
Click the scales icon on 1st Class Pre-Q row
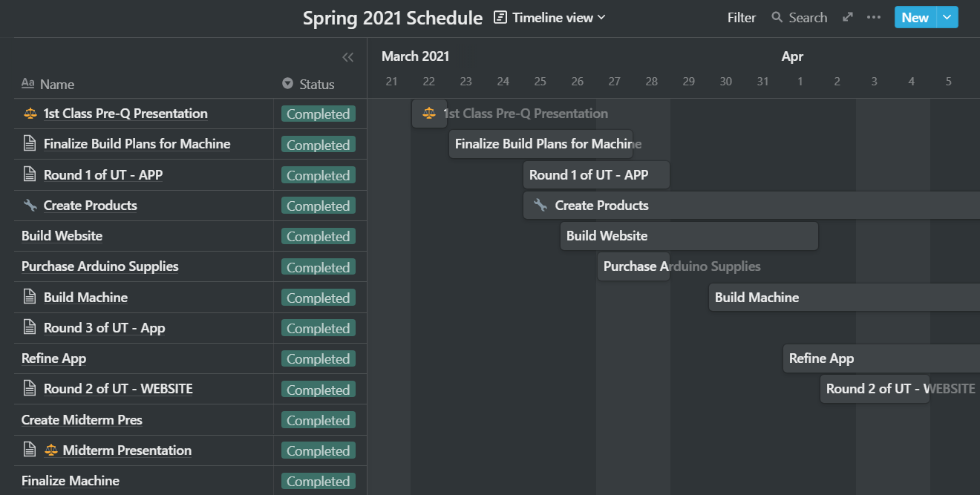click(x=30, y=114)
